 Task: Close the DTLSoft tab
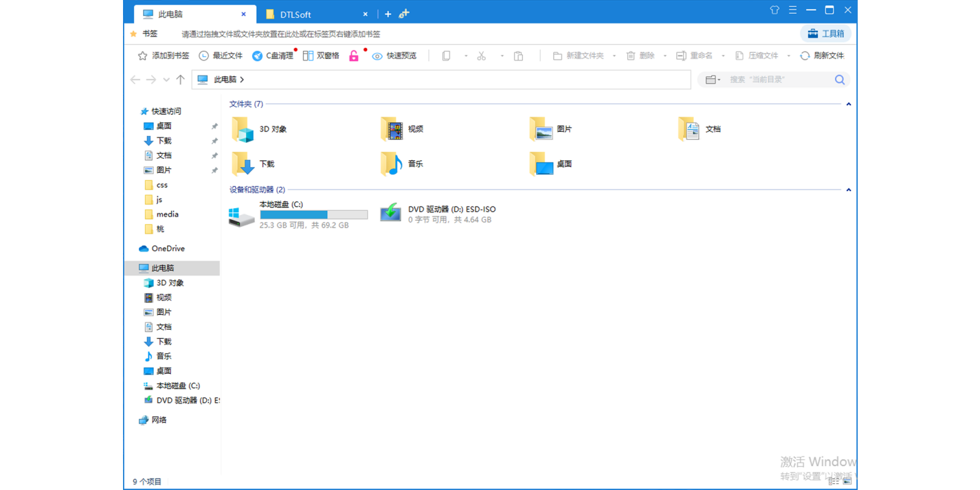point(365,14)
